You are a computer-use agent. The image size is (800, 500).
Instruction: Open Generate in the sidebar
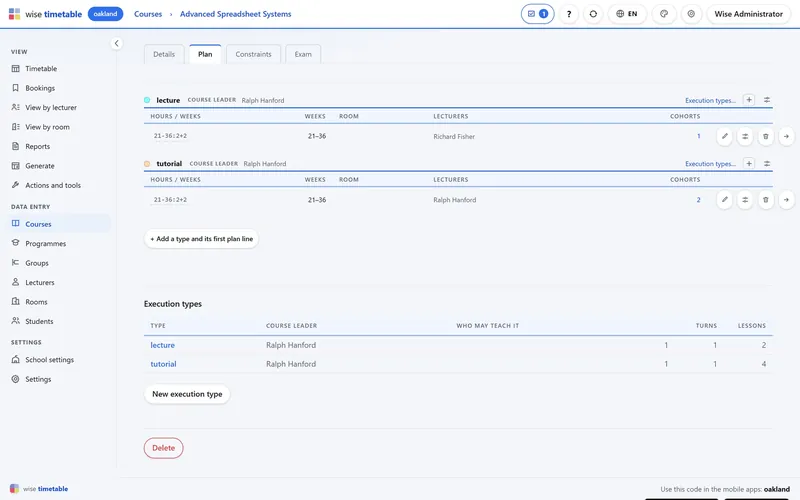pyautogui.click(x=40, y=166)
